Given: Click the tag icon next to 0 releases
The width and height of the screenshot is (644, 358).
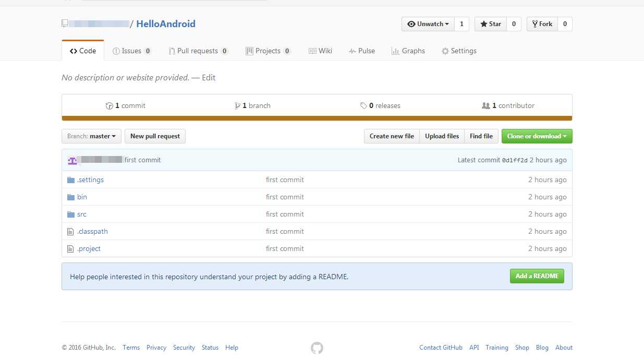Looking at the screenshot, I should point(363,105).
